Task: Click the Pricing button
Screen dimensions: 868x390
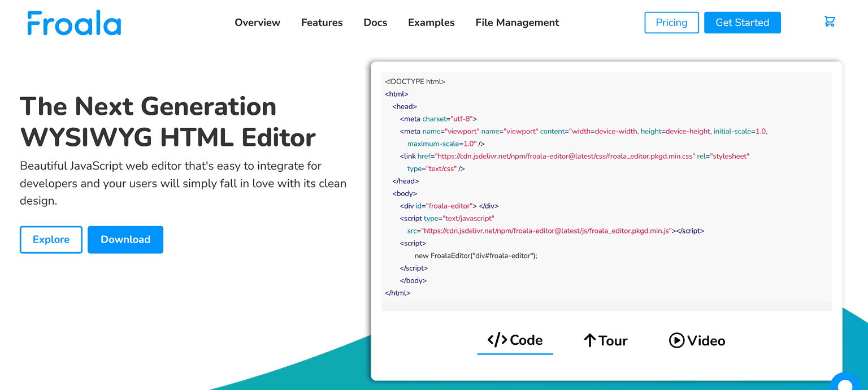Action: point(671,23)
